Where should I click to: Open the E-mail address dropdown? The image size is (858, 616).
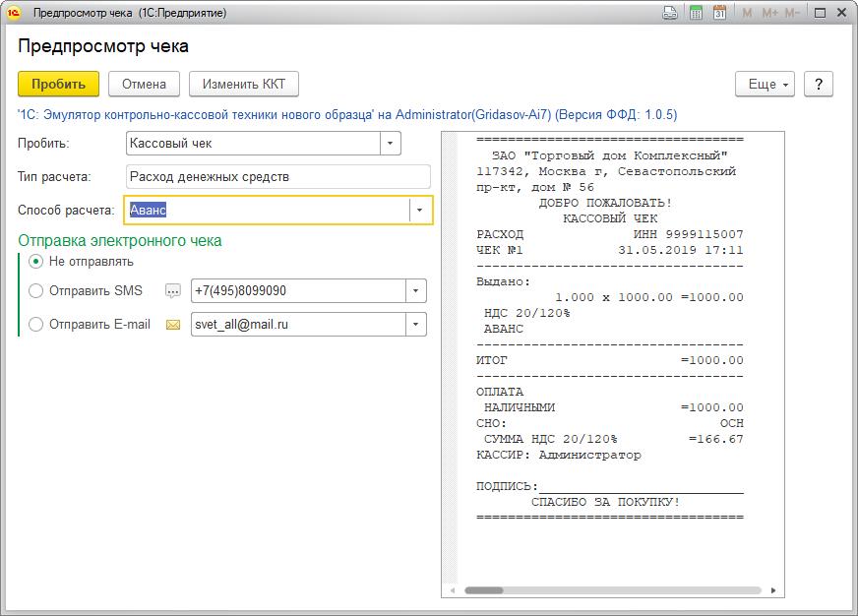[x=416, y=325]
